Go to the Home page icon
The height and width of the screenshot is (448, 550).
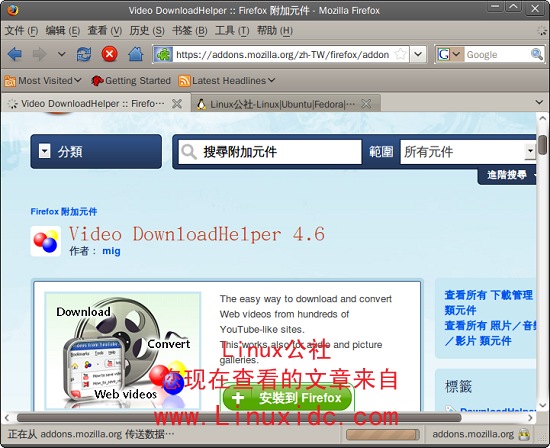[136, 54]
